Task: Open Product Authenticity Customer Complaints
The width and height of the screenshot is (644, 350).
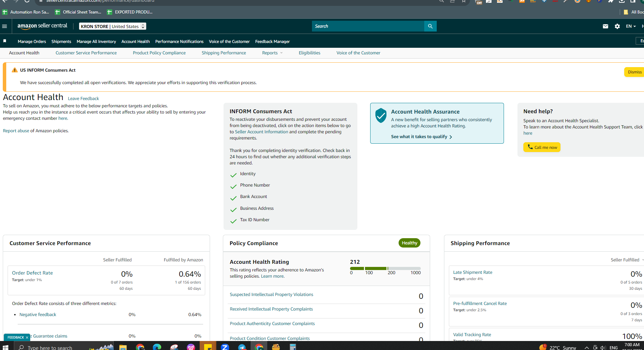Action: point(272,324)
